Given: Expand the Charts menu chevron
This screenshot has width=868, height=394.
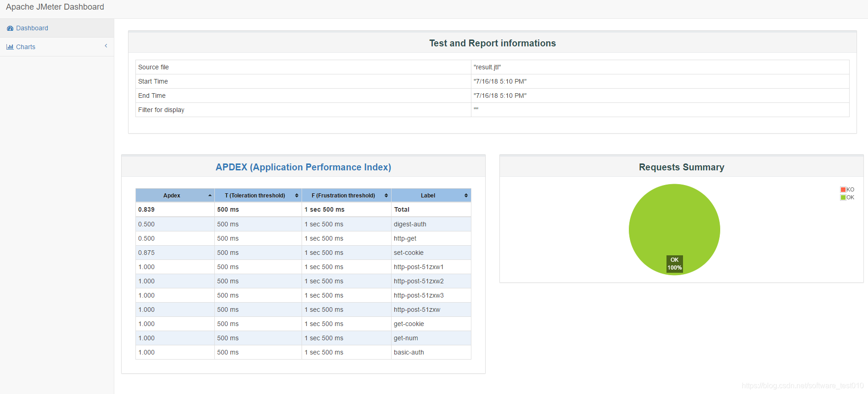Looking at the screenshot, I should coord(106,46).
